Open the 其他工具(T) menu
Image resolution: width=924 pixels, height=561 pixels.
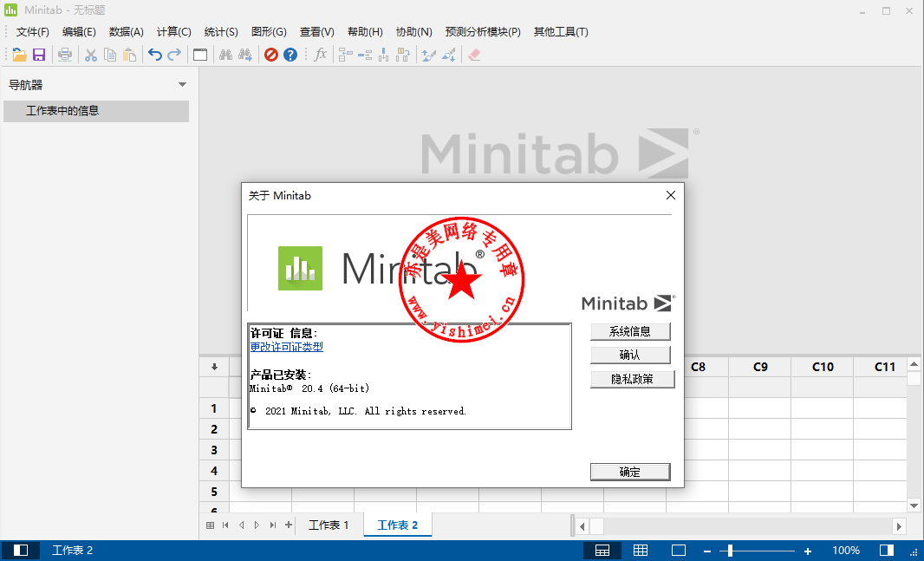pos(561,32)
